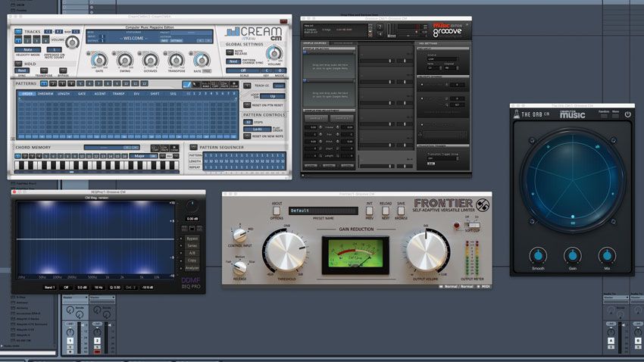Toggle the Pattern Sequencer switch

(193, 147)
